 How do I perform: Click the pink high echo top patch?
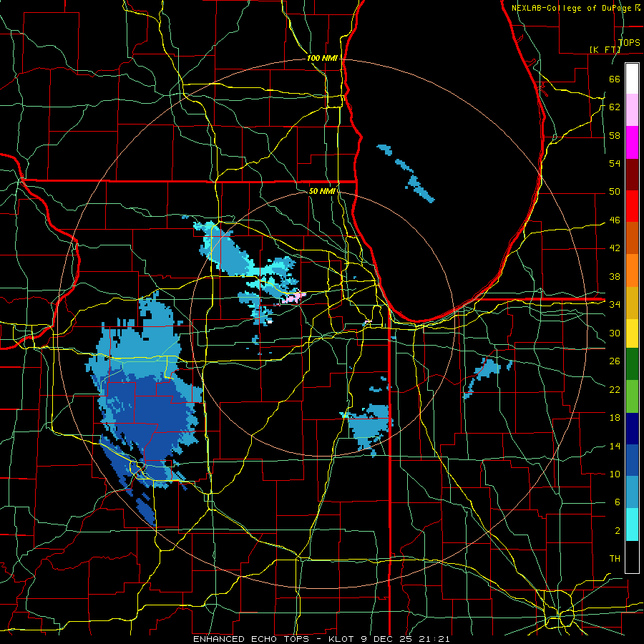click(294, 298)
